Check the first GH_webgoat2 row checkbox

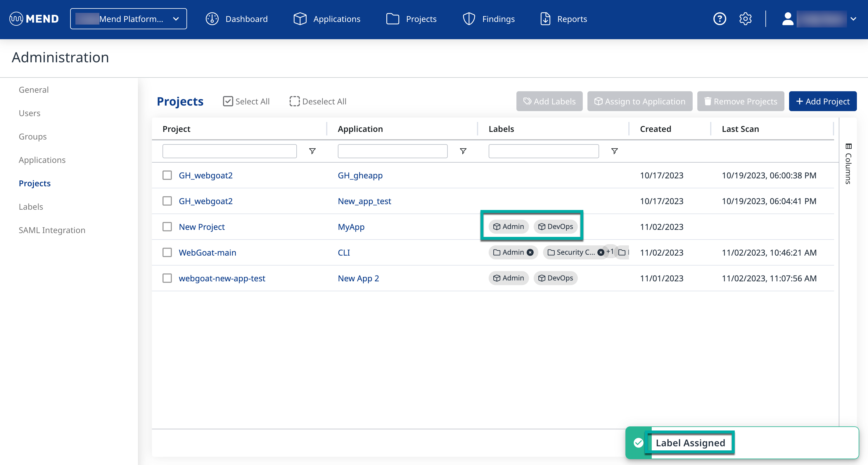pos(167,175)
